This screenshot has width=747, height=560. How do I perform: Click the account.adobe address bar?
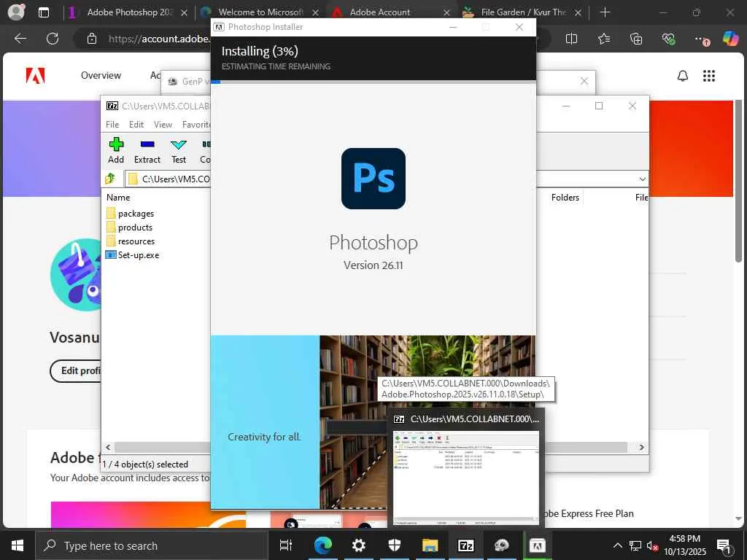(158, 39)
